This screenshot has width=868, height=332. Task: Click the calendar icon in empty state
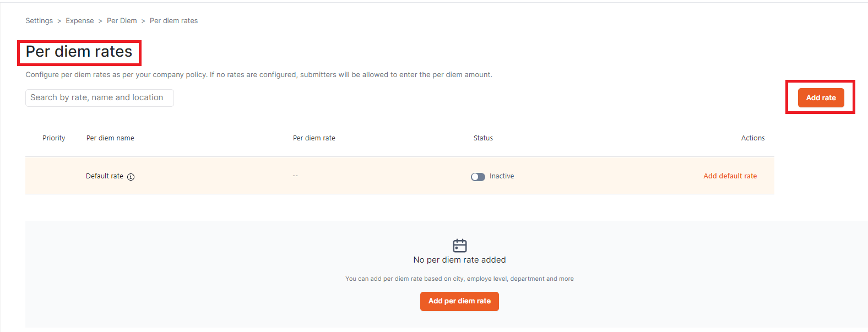(459, 246)
